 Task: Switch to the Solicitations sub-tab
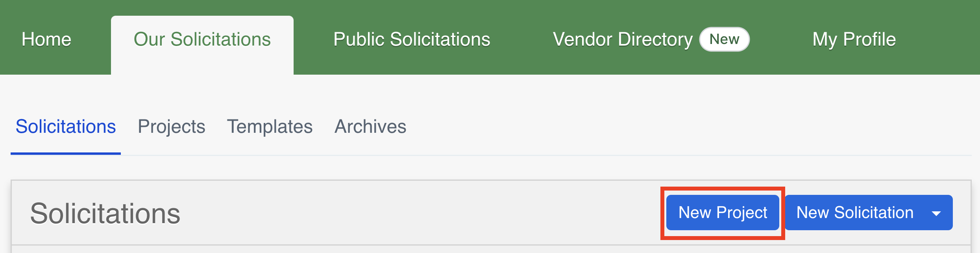[x=66, y=126]
